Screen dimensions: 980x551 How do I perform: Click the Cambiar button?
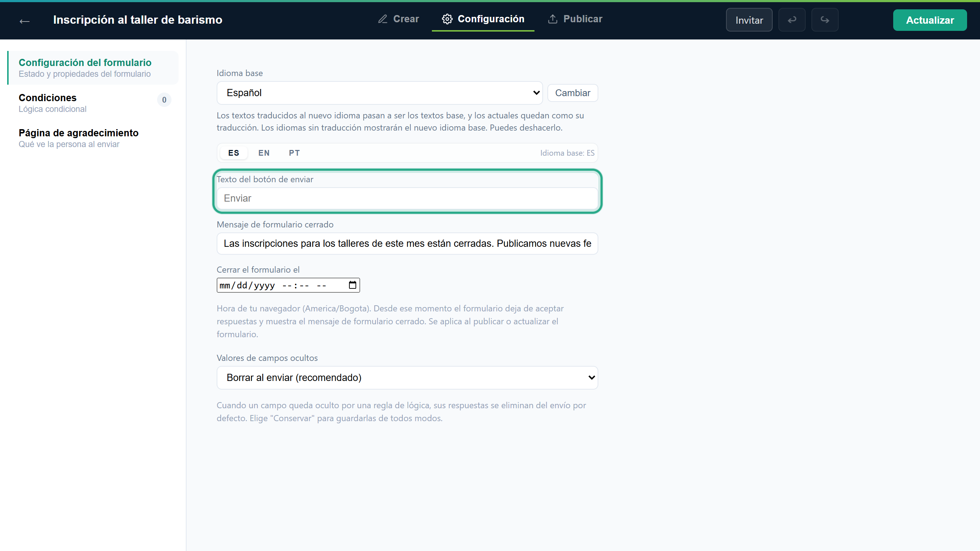pos(572,93)
